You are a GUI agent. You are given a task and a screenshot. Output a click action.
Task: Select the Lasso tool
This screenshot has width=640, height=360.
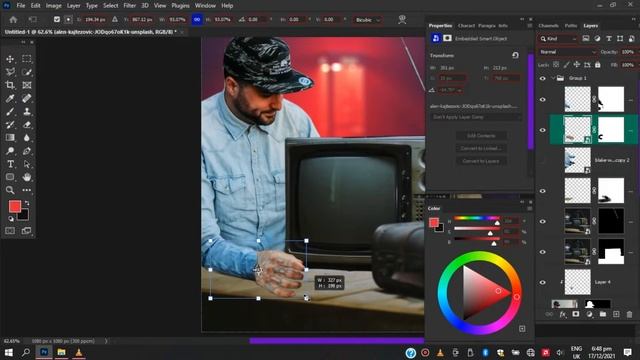click(10, 72)
